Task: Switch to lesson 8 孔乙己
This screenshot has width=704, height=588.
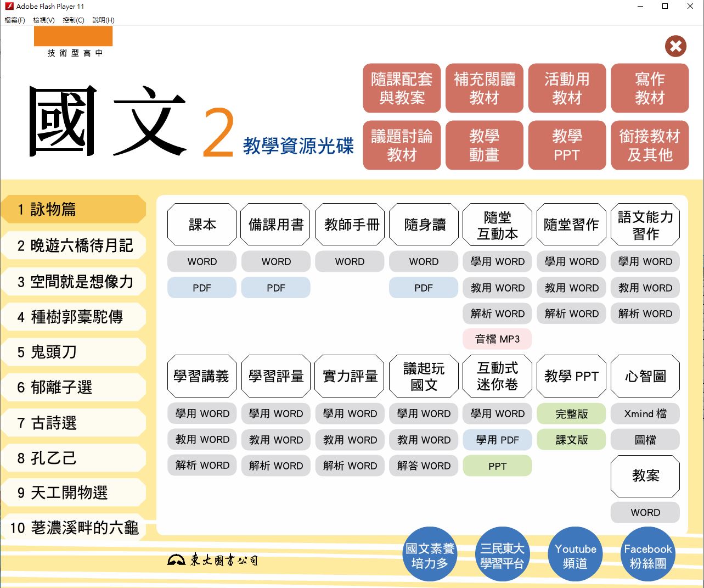Action: click(74, 458)
